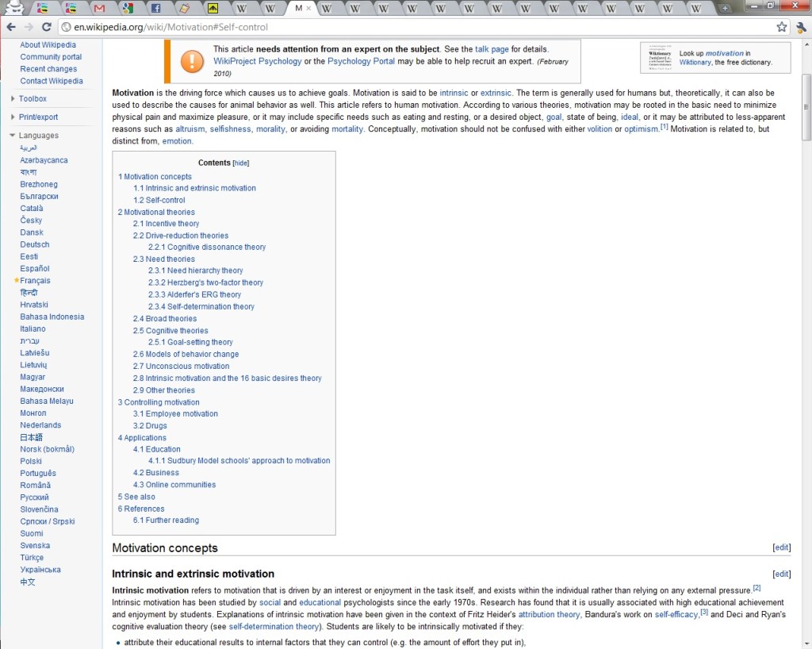Screen dimensions: 812x649
Task: Click the orange expert attention warning icon
Action: coord(192,61)
